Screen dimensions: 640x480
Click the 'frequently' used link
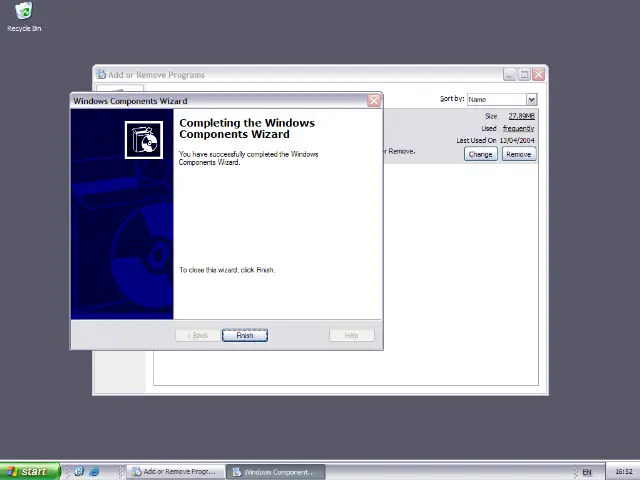point(518,128)
